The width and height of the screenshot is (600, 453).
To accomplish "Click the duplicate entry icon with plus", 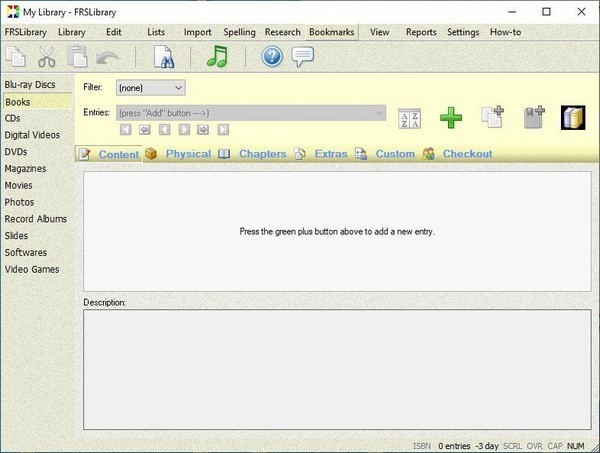I will point(494,117).
